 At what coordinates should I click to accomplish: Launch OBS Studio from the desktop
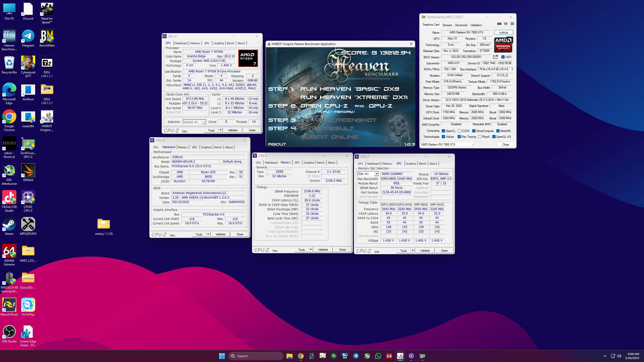[x=9, y=334]
